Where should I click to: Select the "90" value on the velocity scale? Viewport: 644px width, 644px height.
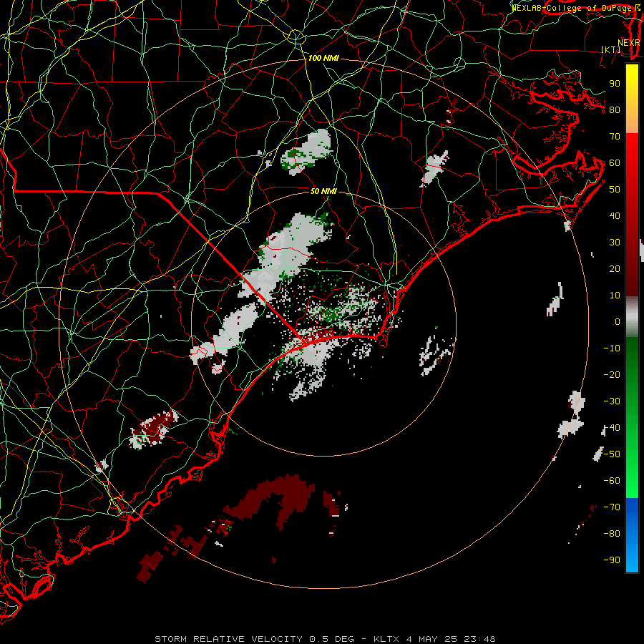coord(615,84)
